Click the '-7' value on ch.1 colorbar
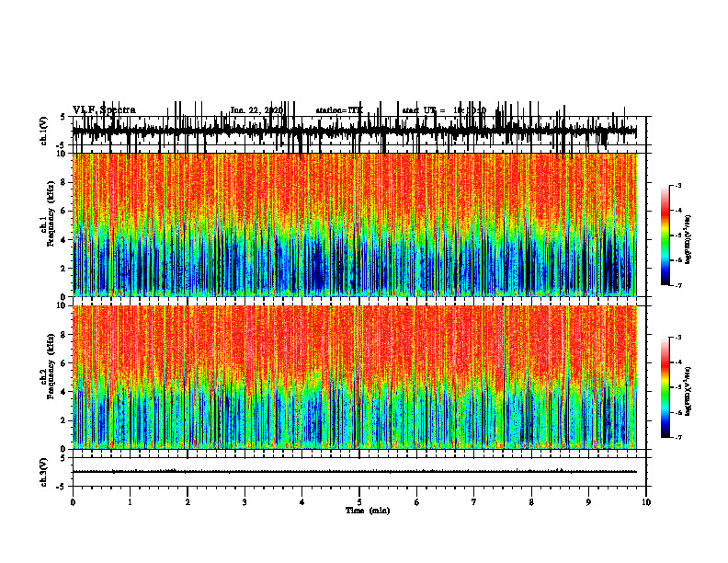The width and height of the screenshot is (728, 563). point(677,285)
